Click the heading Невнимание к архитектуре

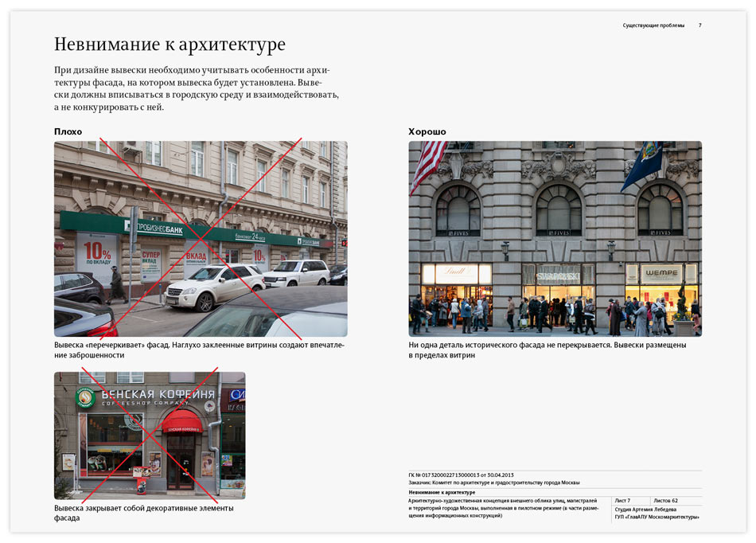pyautogui.click(x=170, y=44)
